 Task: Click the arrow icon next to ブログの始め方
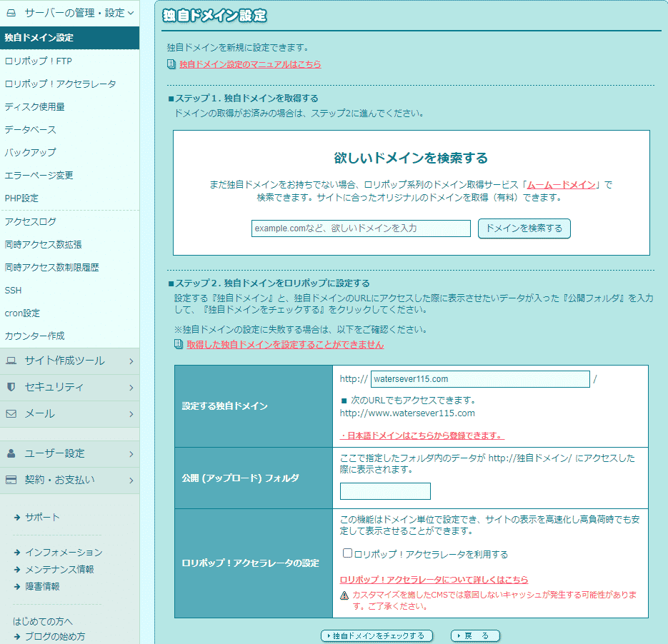(x=17, y=637)
